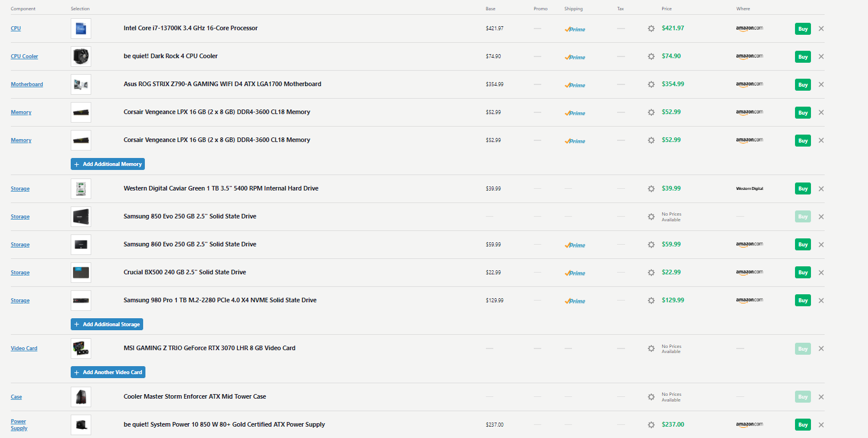
Task: Click Prime logo for Samsung 980 Pro row
Action: (x=575, y=301)
